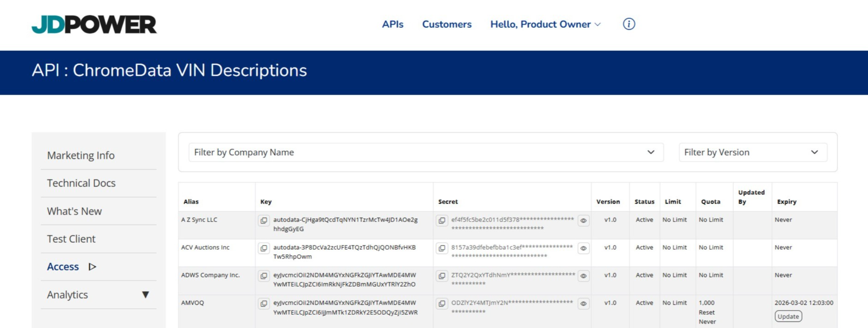Screen dimensions: 868x328
Task: Open the Filter by Version dropdown
Action: pyautogui.click(x=753, y=152)
